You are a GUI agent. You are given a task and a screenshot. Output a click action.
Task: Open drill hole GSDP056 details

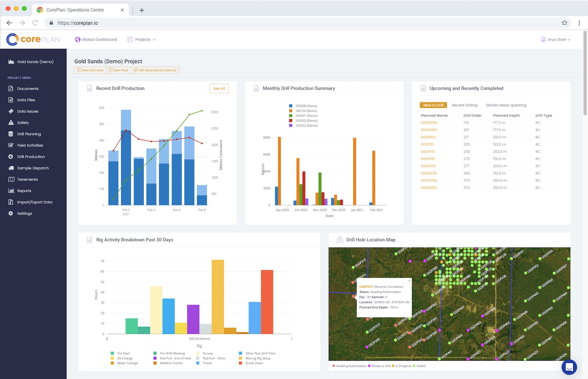point(428,123)
